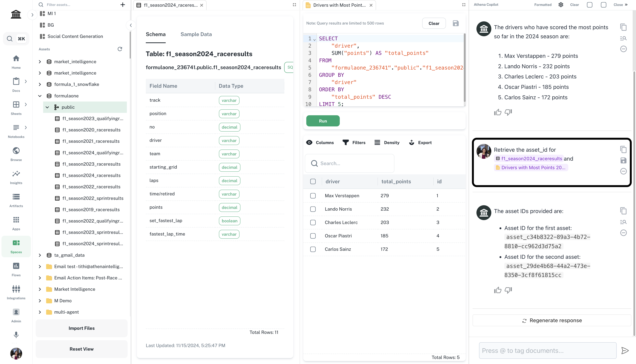Open the Insights sidebar icon
This screenshot has height=364, width=636.
pyautogui.click(x=16, y=174)
